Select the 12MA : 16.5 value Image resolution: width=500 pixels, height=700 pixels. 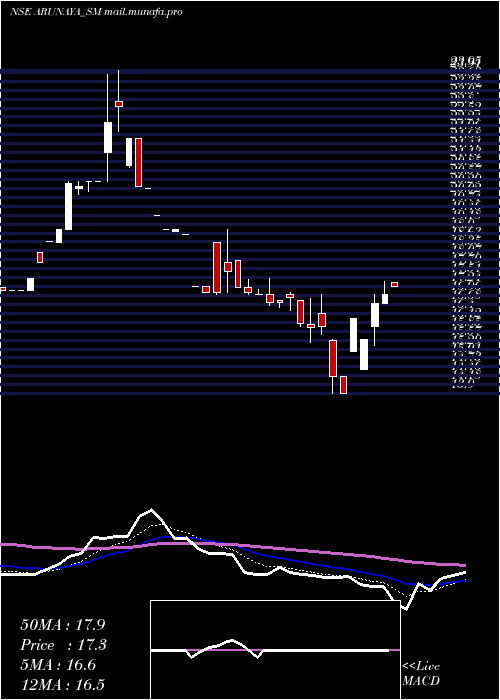point(63,684)
